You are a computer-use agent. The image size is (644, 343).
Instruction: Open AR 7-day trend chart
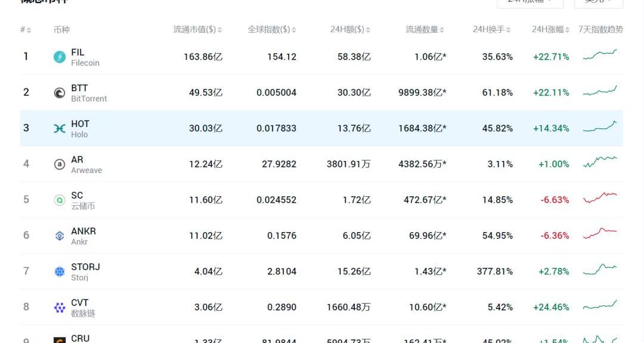pyautogui.click(x=600, y=162)
